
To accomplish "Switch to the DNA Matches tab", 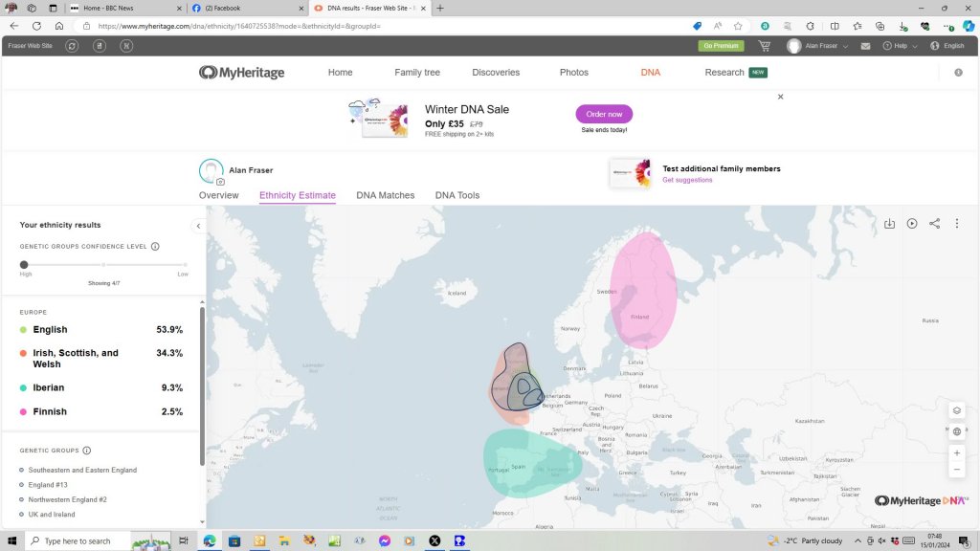I will coord(385,195).
